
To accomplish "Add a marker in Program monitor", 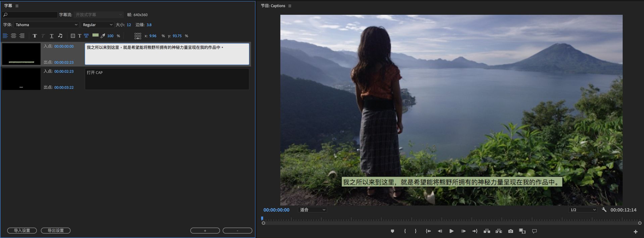I will click(x=392, y=231).
